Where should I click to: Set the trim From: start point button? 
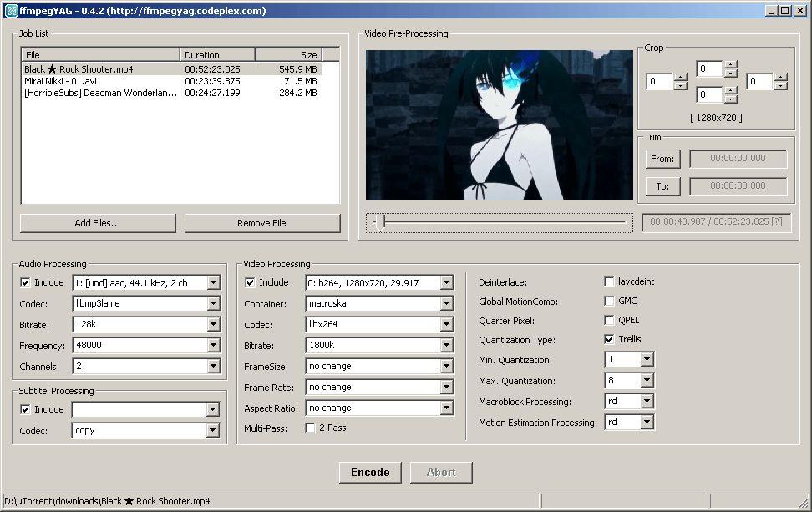(x=662, y=159)
